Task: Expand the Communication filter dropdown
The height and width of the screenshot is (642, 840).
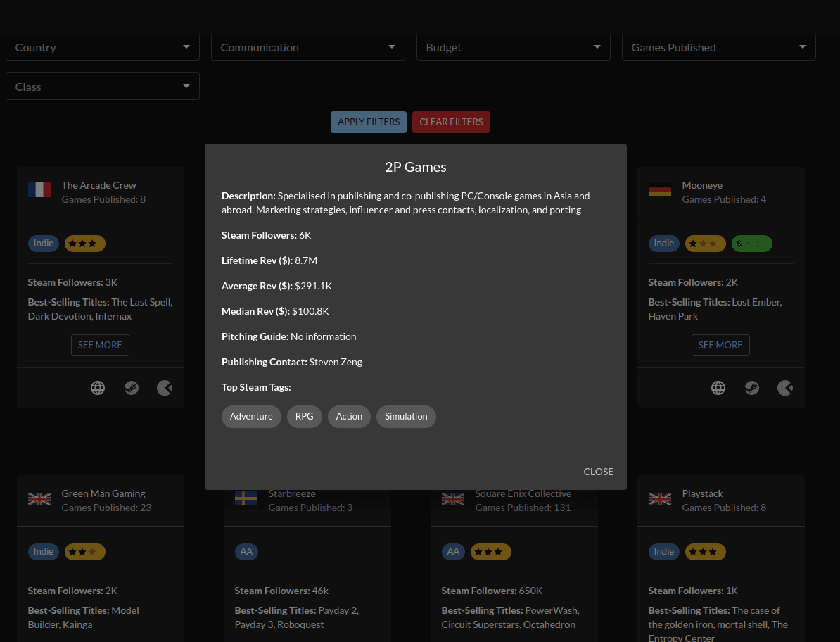Action: [308, 47]
